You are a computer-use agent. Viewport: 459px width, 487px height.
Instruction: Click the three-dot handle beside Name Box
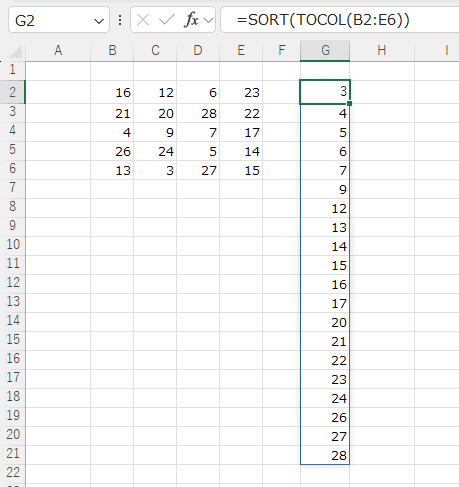[120, 20]
